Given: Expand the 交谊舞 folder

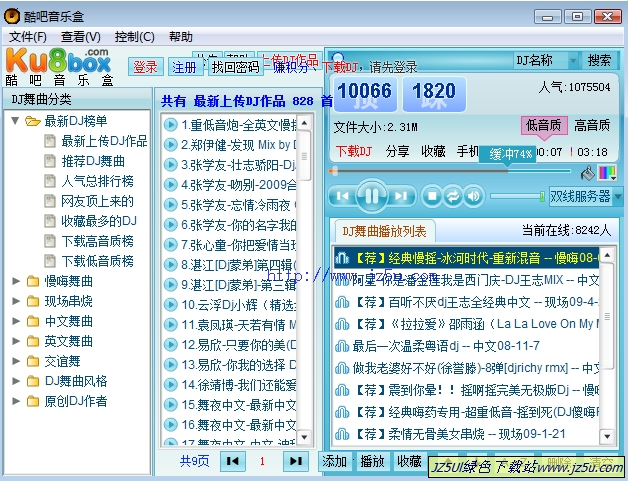Looking at the screenshot, I should [16, 361].
